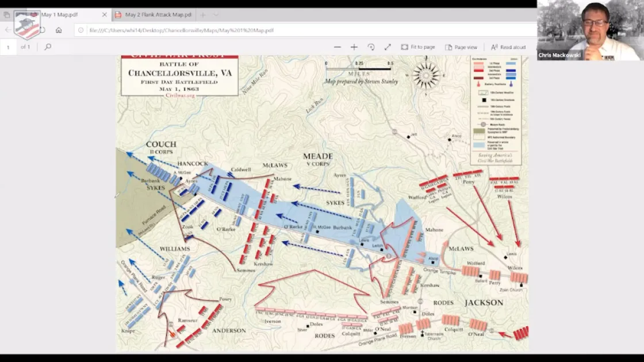Open the PDF search magnifier
Viewport: 644px width, 362px height.
click(x=48, y=47)
